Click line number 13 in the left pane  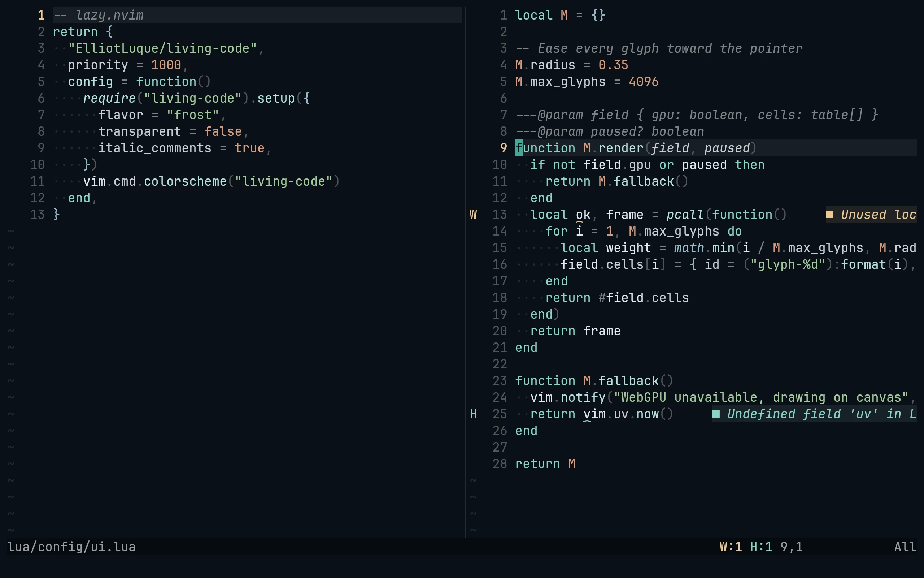tap(38, 215)
